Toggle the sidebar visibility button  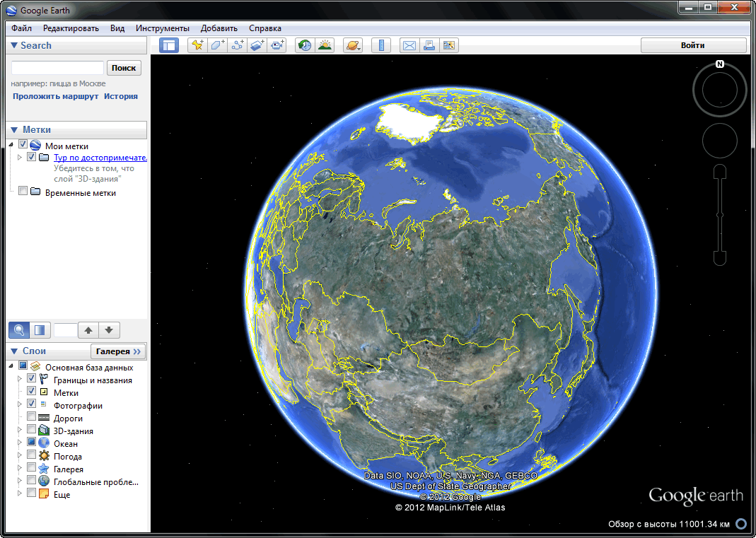pyautogui.click(x=169, y=45)
